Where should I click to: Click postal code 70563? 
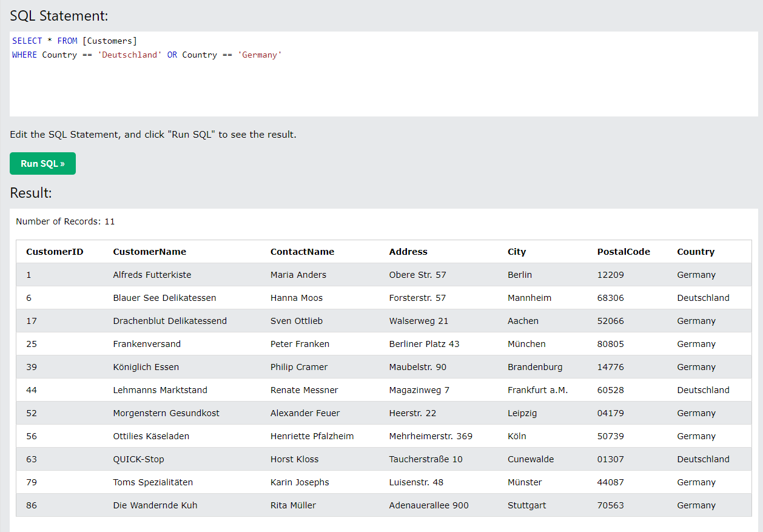point(611,505)
